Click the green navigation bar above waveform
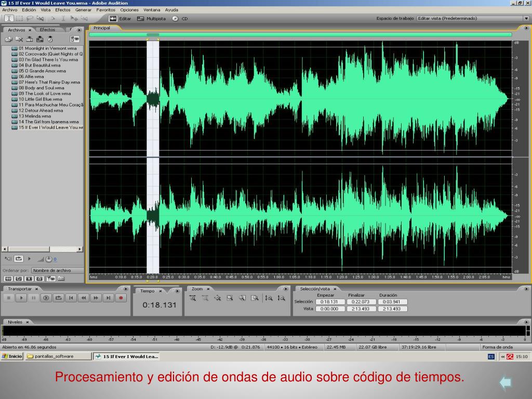 (x=300, y=35)
